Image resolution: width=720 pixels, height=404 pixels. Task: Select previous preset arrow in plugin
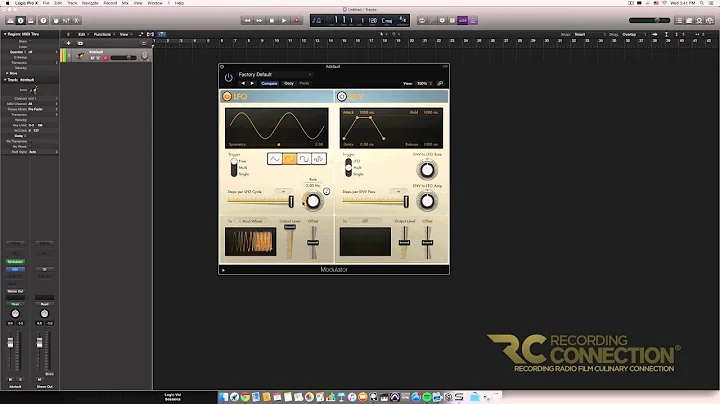coord(243,84)
